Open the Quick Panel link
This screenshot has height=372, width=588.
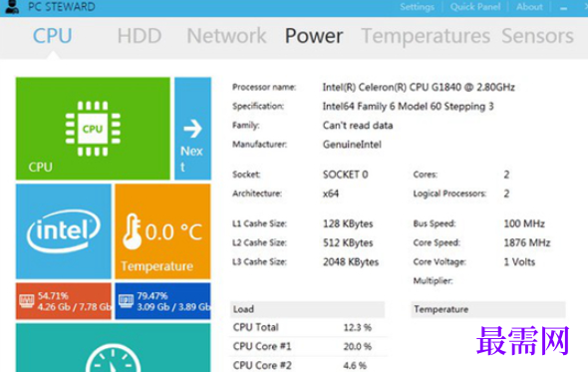475,7
